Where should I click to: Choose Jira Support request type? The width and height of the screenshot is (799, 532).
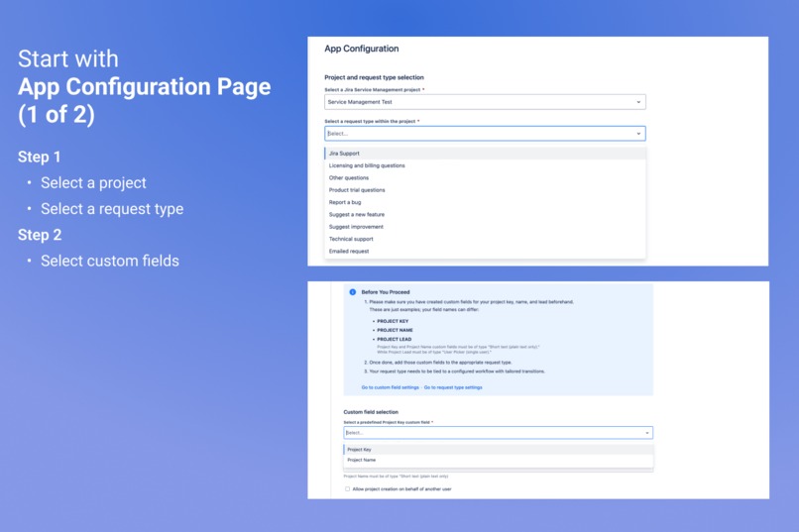pos(485,154)
